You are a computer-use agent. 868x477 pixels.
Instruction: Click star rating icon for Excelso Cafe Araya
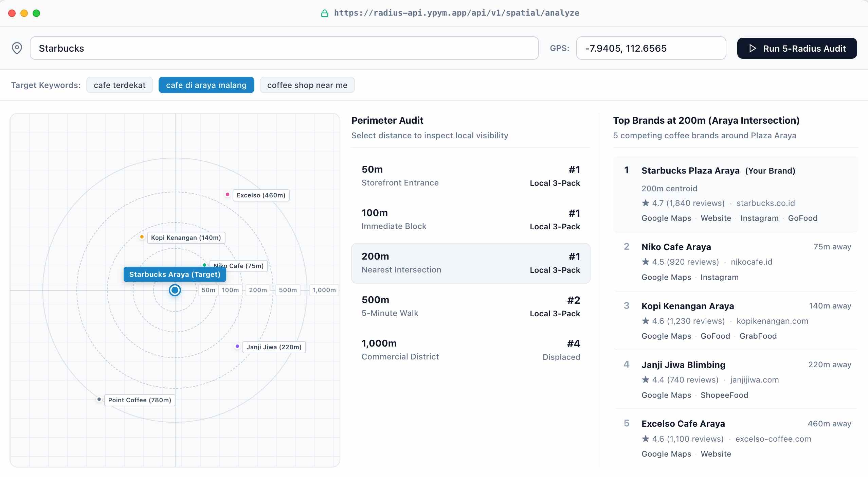point(646,439)
